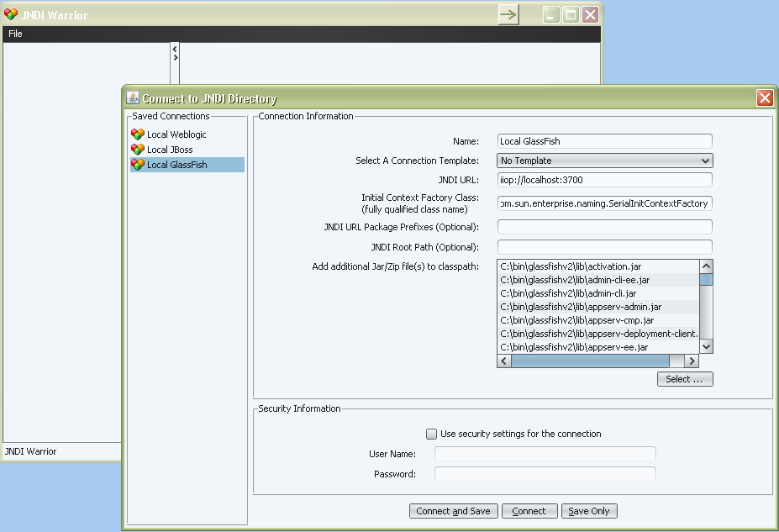Open the Connection Template dropdown

point(705,161)
